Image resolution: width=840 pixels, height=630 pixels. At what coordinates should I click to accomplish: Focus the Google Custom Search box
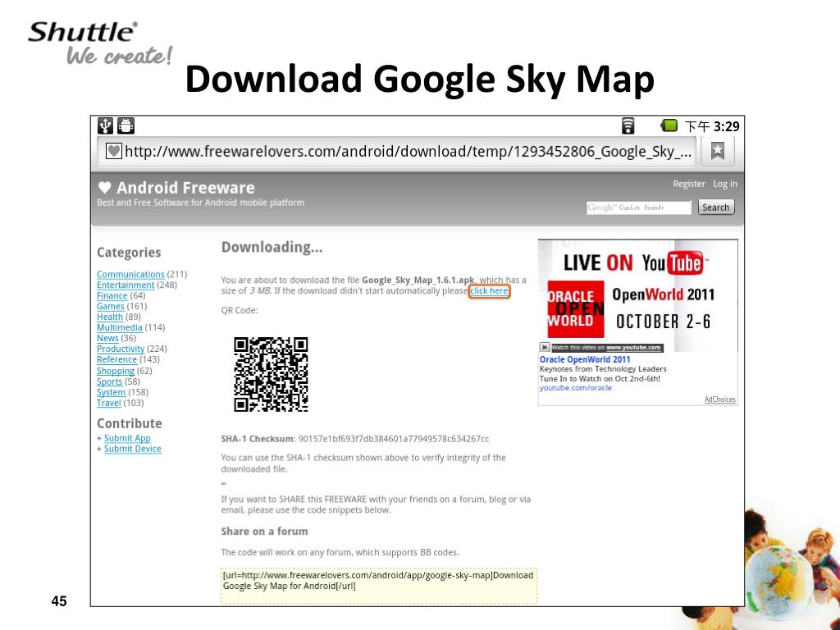point(638,208)
